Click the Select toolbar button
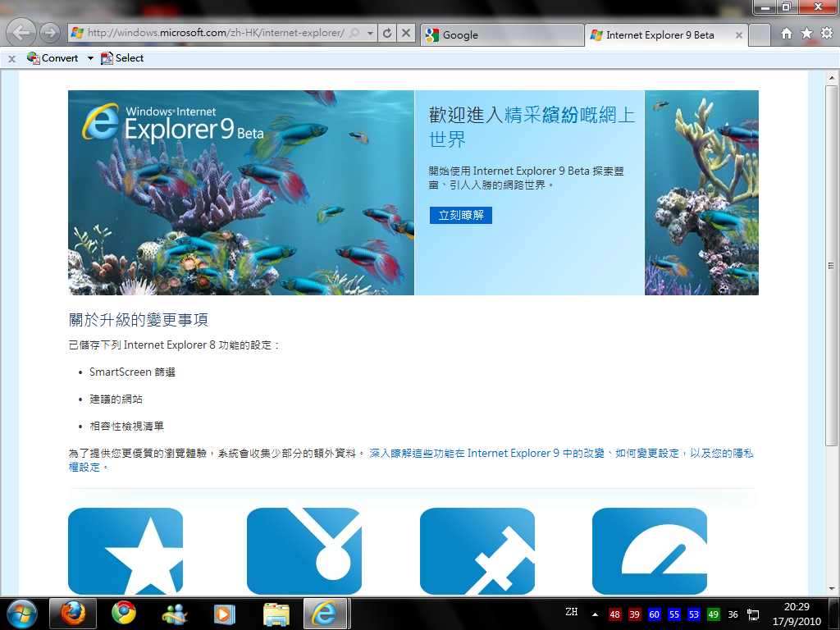Viewport: 840px width, 630px height. click(122, 58)
